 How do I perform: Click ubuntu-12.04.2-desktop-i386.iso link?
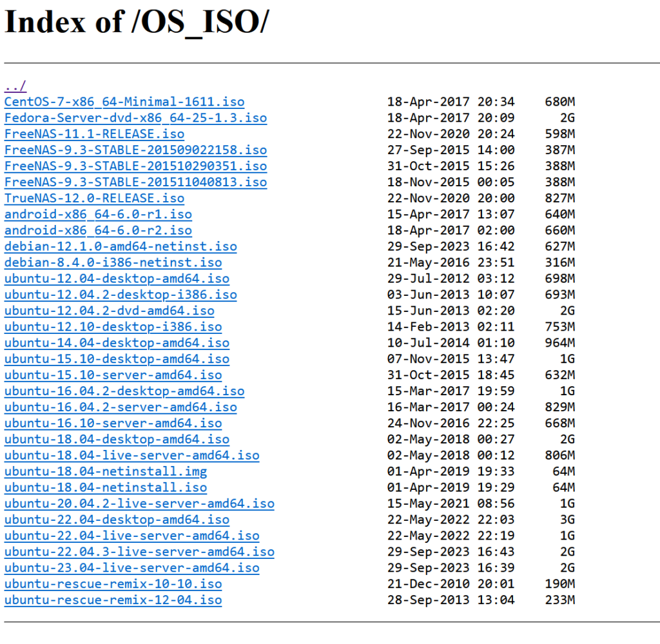(121, 295)
